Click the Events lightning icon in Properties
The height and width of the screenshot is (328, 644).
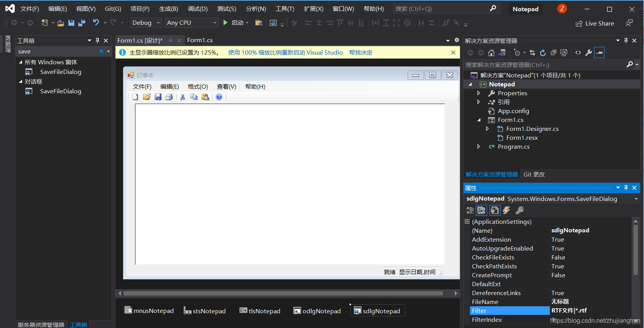tap(506, 210)
